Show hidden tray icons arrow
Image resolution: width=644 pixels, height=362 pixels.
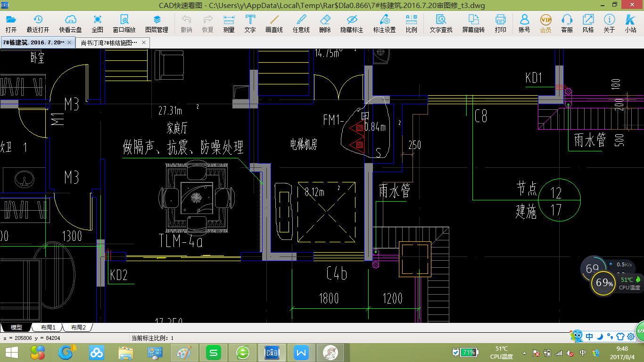coord(525,353)
